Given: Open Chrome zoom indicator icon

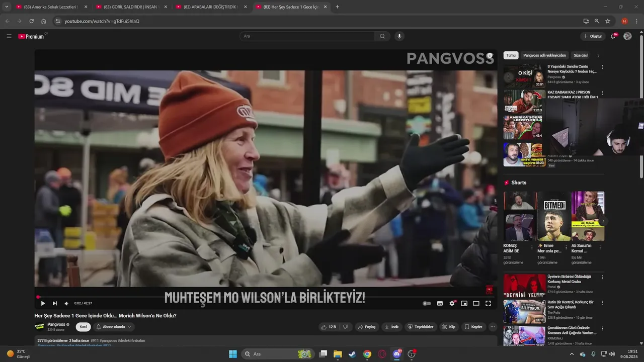Looking at the screenshot, I should pyautogui.click(x=597, y=21).
